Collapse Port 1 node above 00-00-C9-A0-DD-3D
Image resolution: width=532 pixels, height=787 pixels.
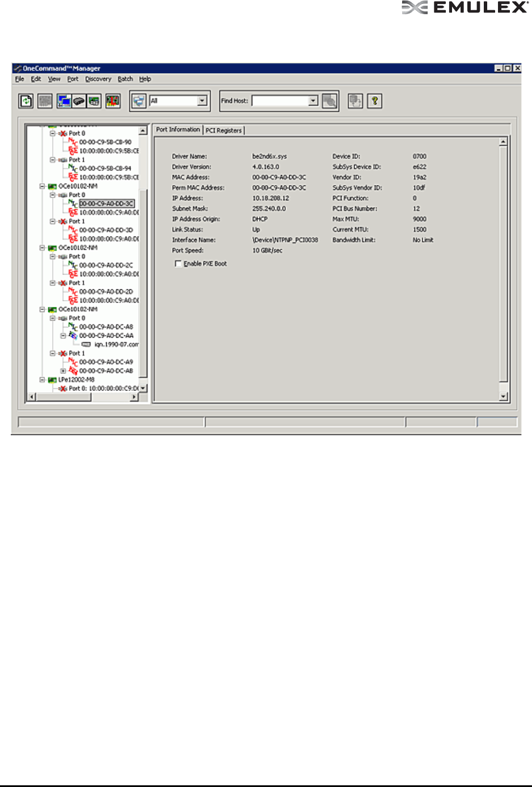pyautogui.click(x=53, y=221)
